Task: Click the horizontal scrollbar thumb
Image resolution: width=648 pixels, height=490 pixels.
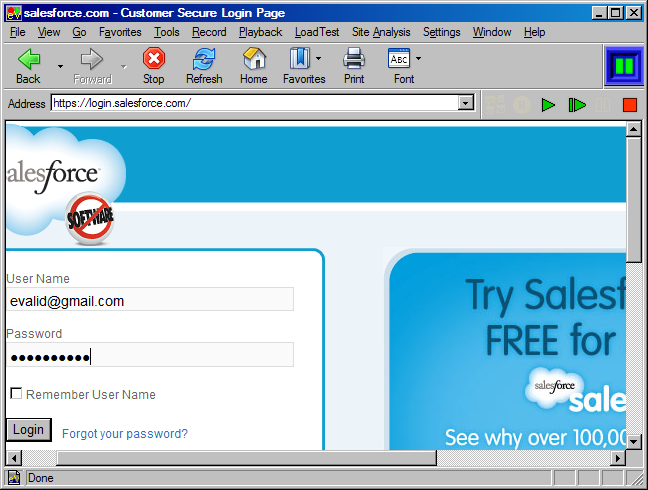Action: (x=246, y=458)
